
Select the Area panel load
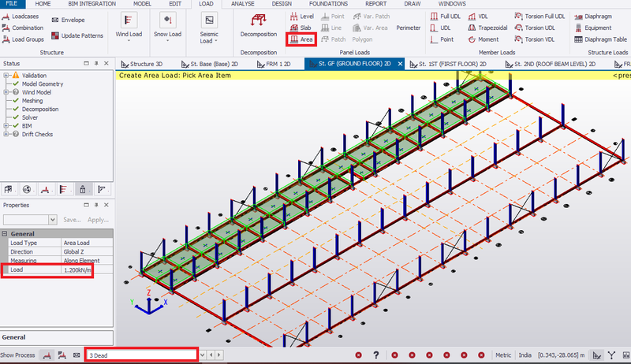click(301, 39)
